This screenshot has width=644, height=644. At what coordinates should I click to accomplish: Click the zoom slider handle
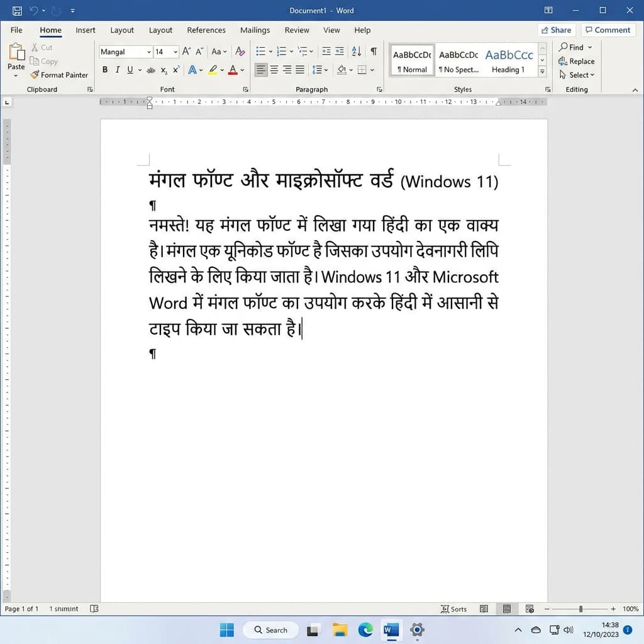580,609
